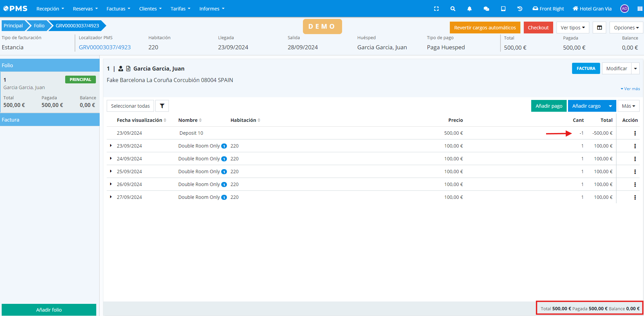Image resolution: width=644 pixels, height=316 pixels.
Task: Click the Añadir folio button
Action: coord(49,310)
